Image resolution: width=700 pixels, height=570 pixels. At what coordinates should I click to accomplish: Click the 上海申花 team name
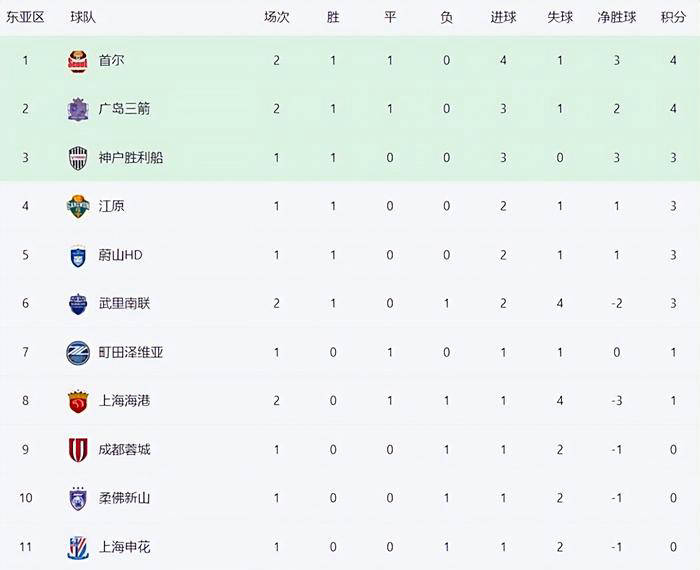pos(124,547)
